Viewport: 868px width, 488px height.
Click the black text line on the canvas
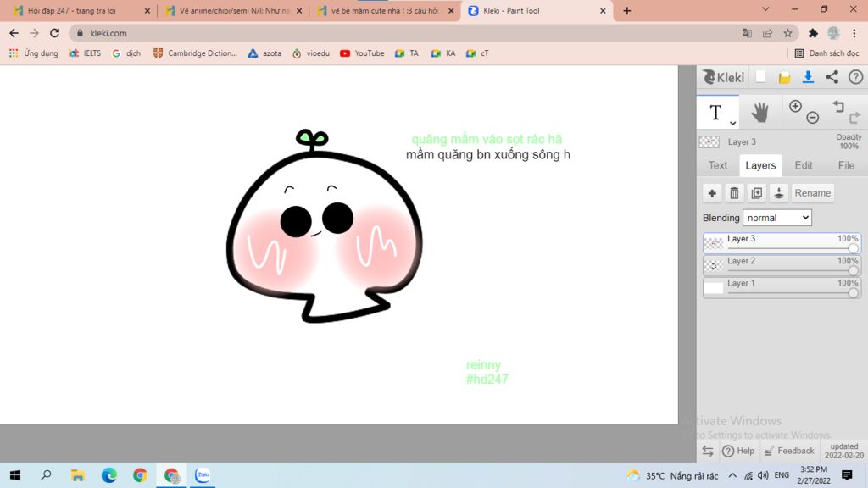point(487,155)
